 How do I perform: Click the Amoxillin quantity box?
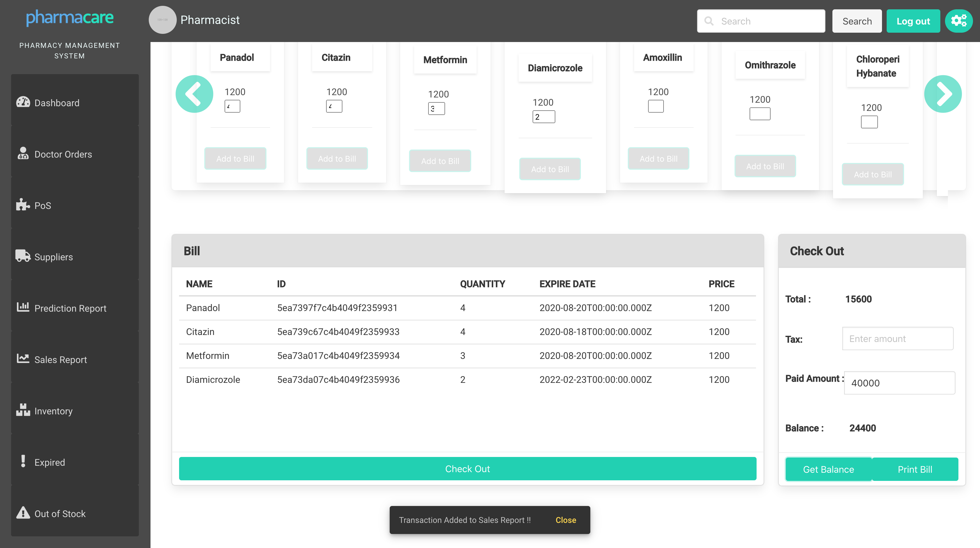[x=655, y=106]
